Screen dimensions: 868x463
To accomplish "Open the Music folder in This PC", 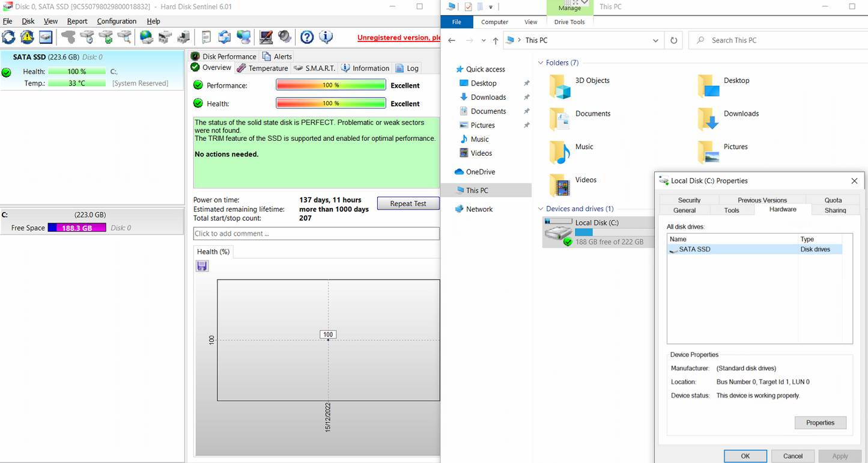I will click(x=560, y=153).
